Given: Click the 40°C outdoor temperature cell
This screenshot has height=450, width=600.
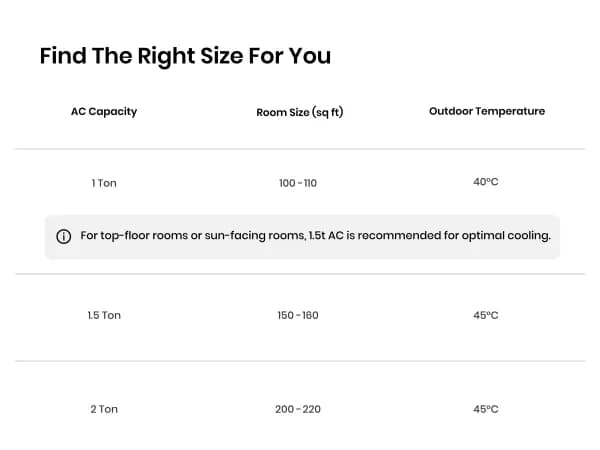Looking at the screenshot, I should tap(485, 182).
